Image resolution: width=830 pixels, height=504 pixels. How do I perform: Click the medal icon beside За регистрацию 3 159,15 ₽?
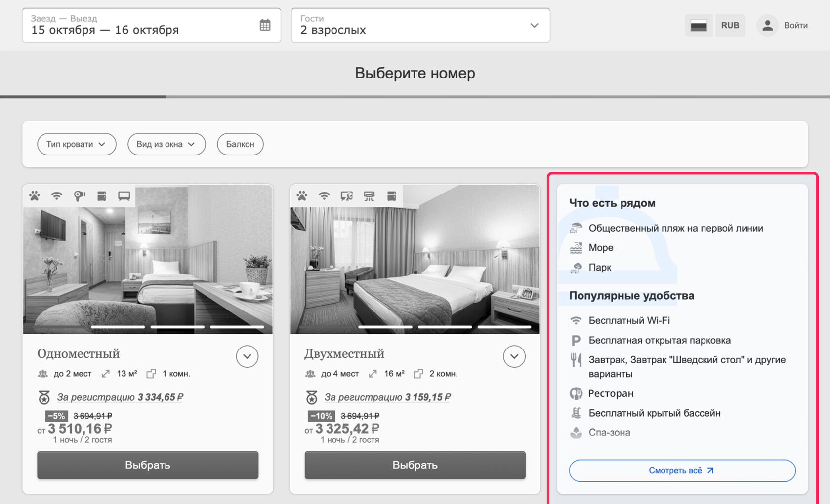[312, 397]
